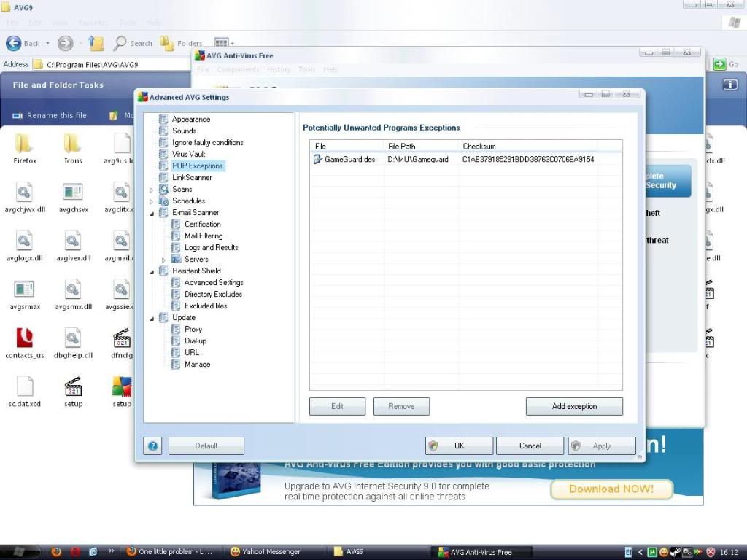
Task: Click the Download NOW! banner button
Action: 611,489
